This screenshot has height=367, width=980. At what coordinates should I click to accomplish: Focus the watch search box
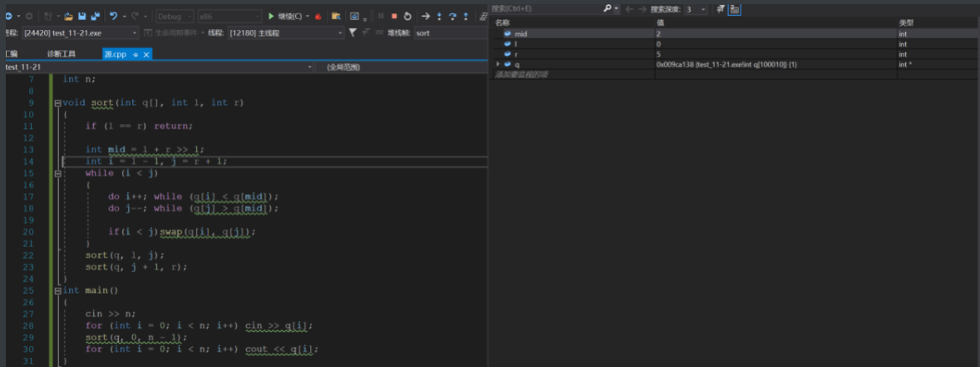[x=545, y=9]
